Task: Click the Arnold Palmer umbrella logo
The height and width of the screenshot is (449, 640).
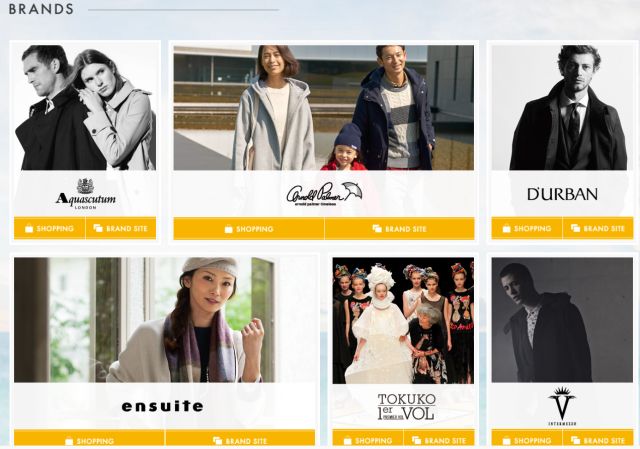Action: click(324, 194)
